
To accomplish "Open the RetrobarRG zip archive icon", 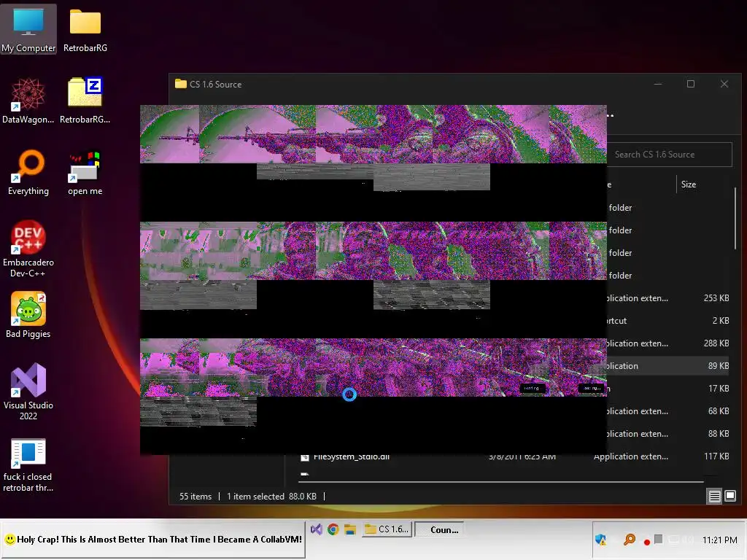I will click(85, 101).
